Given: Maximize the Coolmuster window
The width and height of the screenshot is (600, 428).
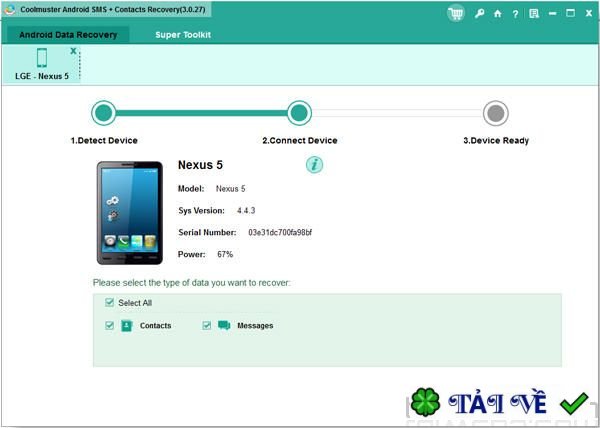Looking at the screenshot, I should tap(571, 13).
